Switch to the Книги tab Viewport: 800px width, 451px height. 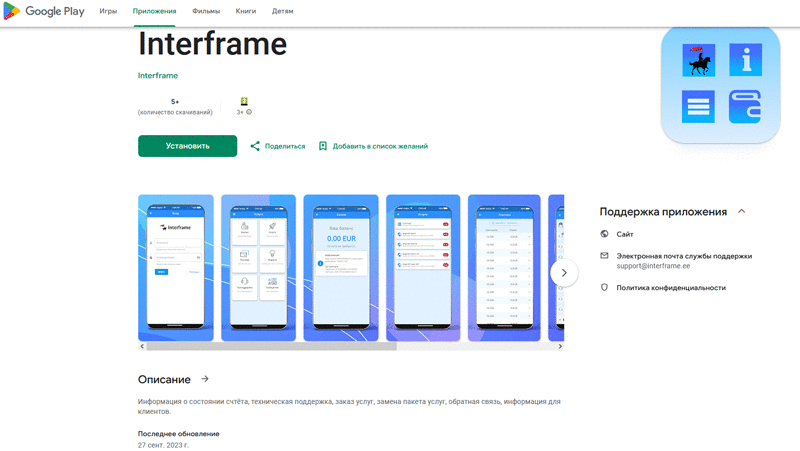point(245,11)
